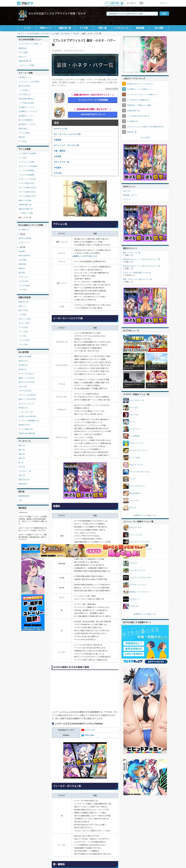Jump to ▼気象系 in table of contents
186x868 pixels.
58,168
